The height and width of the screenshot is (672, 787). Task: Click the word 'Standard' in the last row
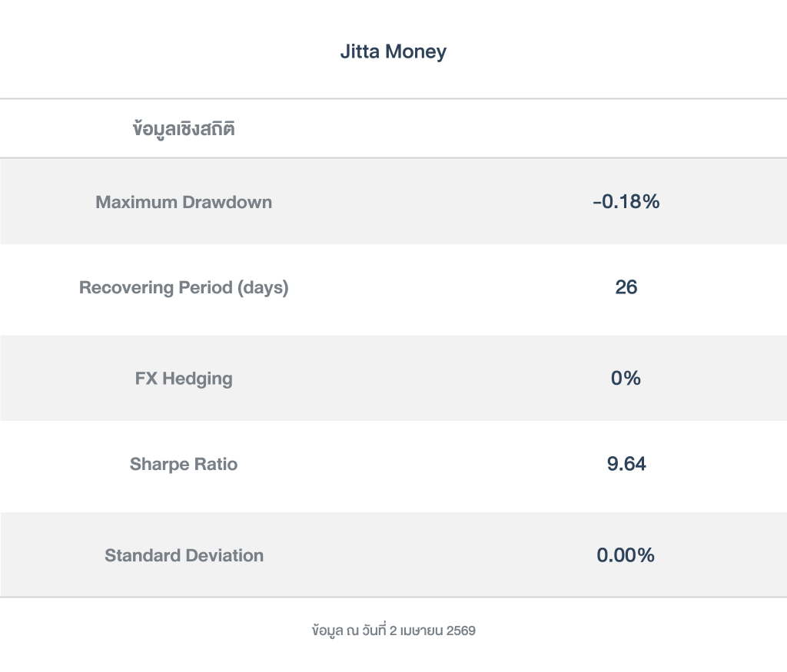coord(139,555)
